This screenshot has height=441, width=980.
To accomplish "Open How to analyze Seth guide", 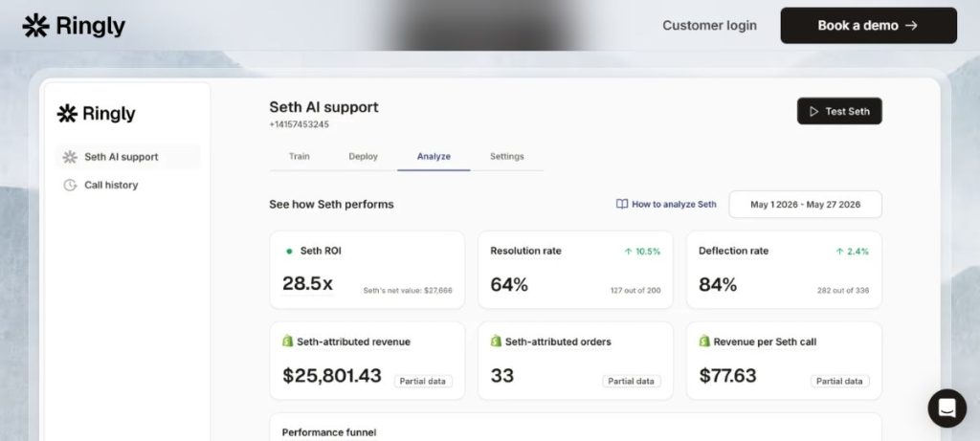I will (666, 205).
